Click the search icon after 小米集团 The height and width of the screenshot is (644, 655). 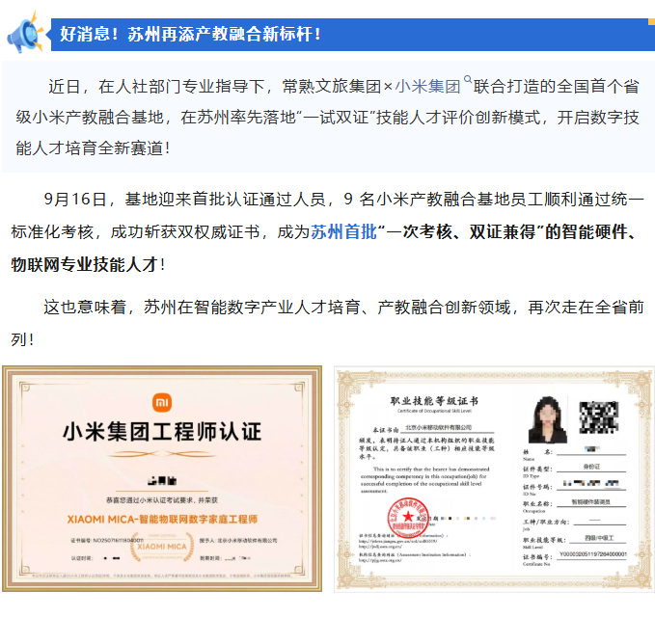coord(468,79)
